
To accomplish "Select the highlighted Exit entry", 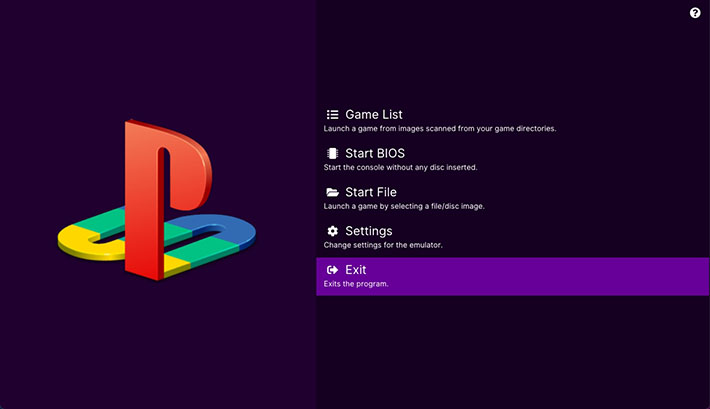I will (513, 276).
